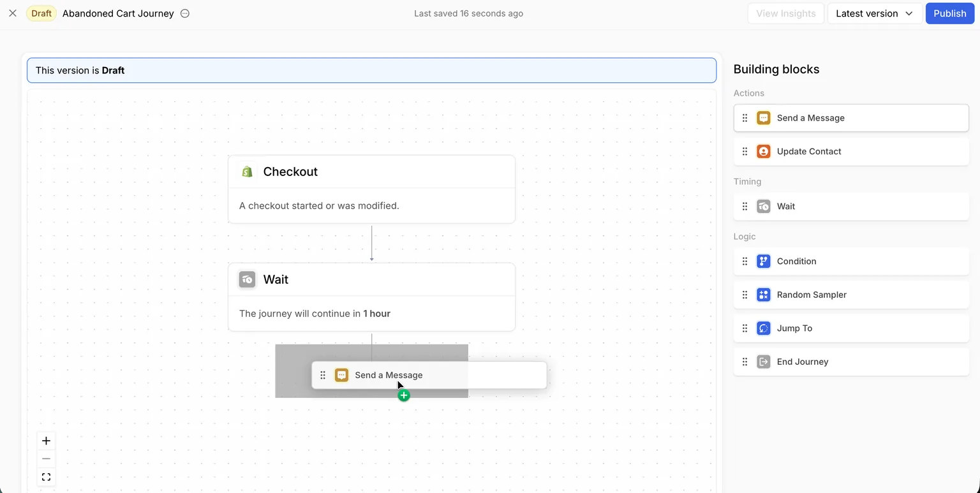Publish the journey
Image resolution: width=980 pixels, height=493 pixels.
(x=950, y=13)
